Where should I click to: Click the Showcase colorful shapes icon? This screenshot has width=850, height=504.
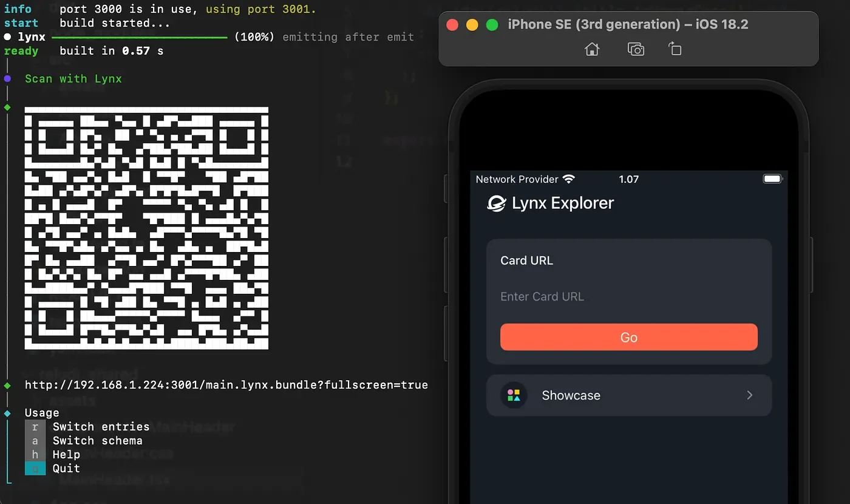point(514,395)
